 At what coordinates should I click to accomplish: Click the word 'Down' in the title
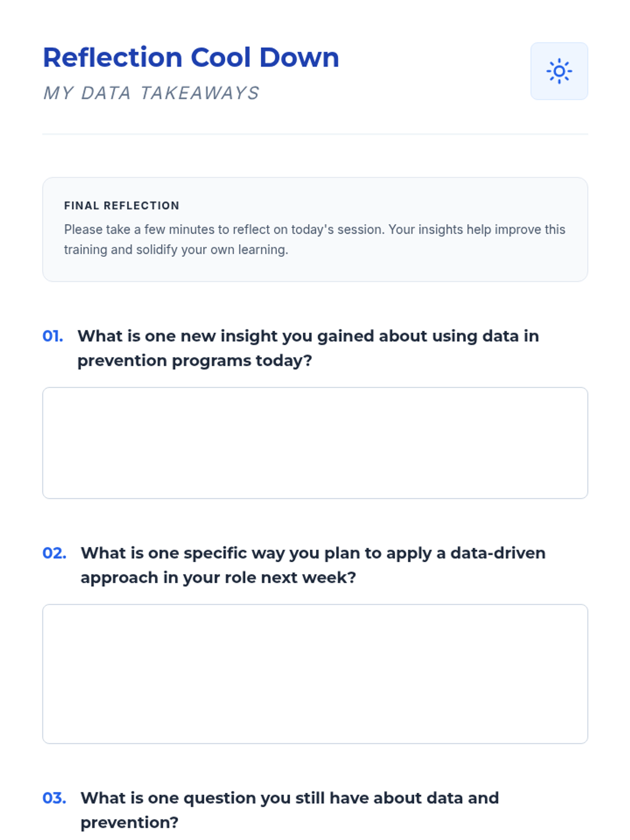click(299, 57)
